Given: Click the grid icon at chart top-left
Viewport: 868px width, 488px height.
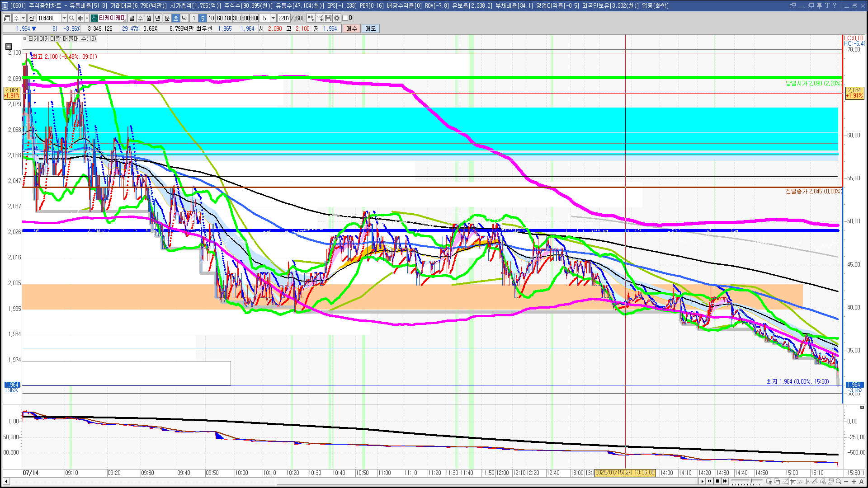Looking at the screenshot, I should 9,47.
